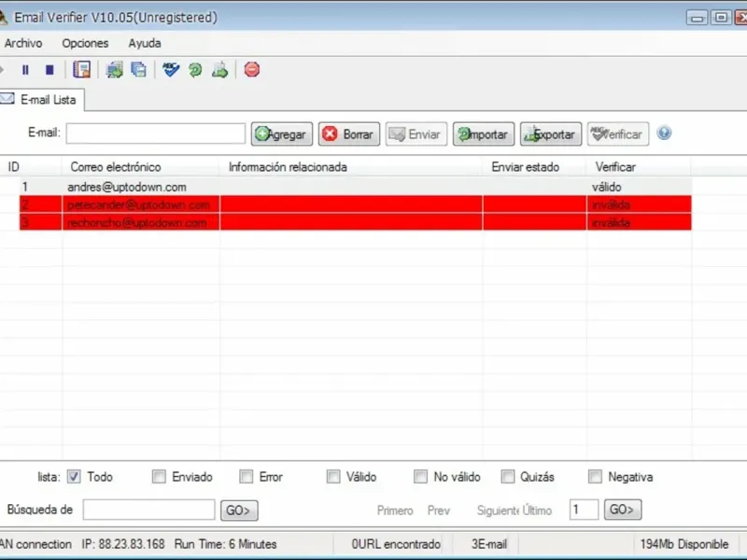Click the Agregar button

[282, 134]
